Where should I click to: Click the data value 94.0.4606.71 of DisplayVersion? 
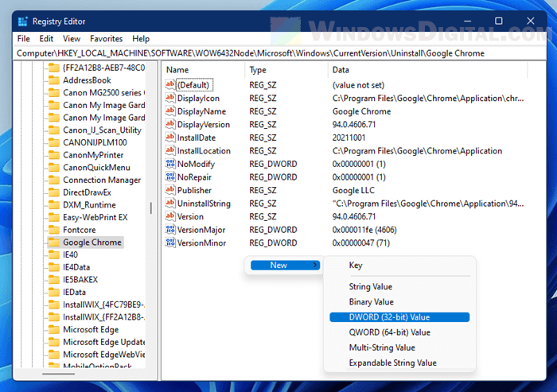(354, 124)
